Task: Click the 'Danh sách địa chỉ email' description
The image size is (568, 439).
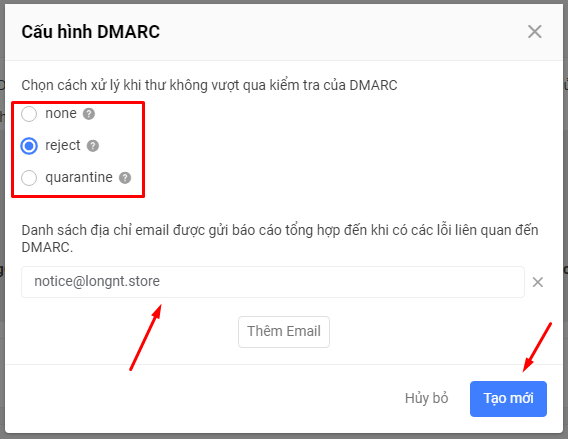Action: click(280, 239)
